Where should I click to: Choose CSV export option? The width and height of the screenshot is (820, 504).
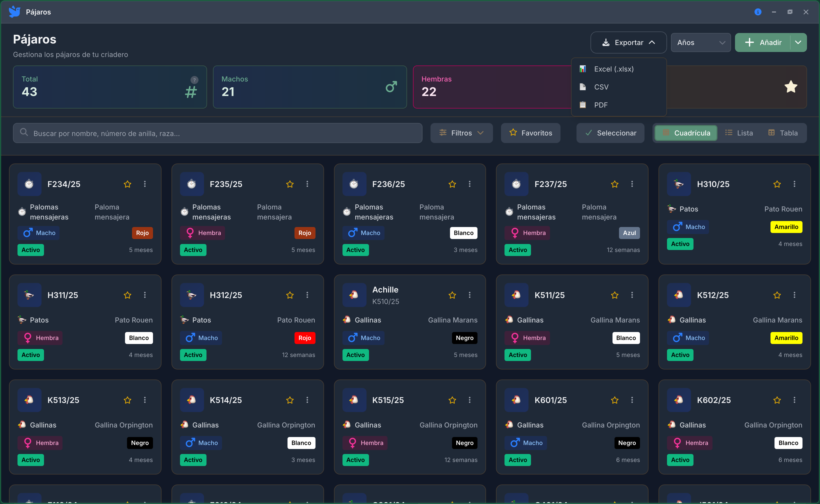[619, 87]
